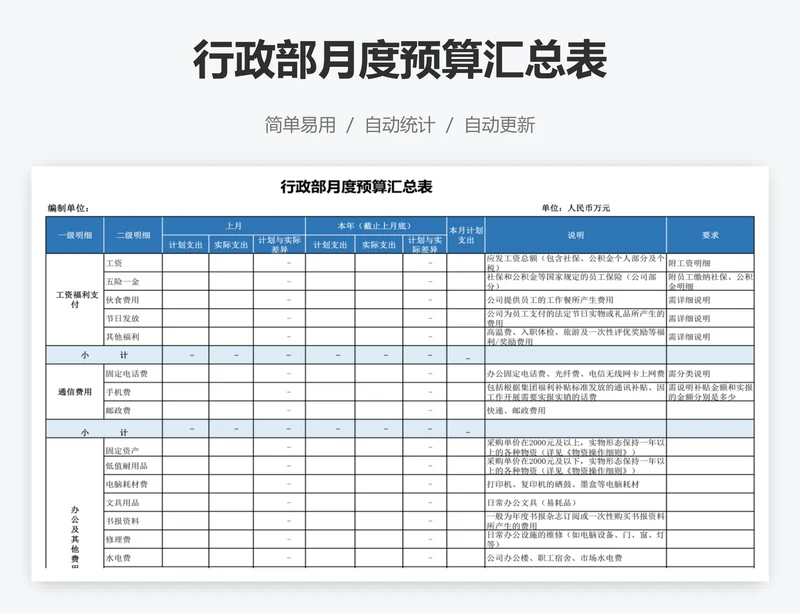Image resolution: width=800 pixels, height=613 pixels.
Task: Select the 单位：人民币万元 label
Action: [575, 208]
